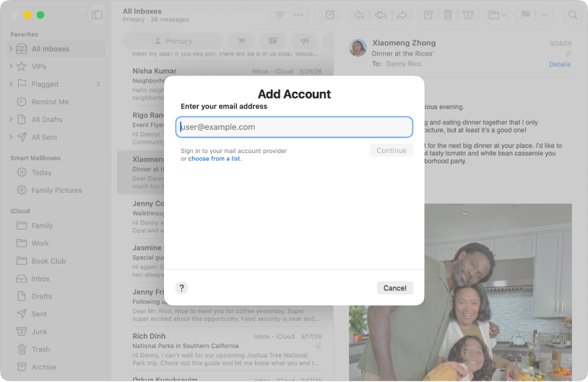
Task: Click the family photo in the email
Action: [x=460, y=292]
